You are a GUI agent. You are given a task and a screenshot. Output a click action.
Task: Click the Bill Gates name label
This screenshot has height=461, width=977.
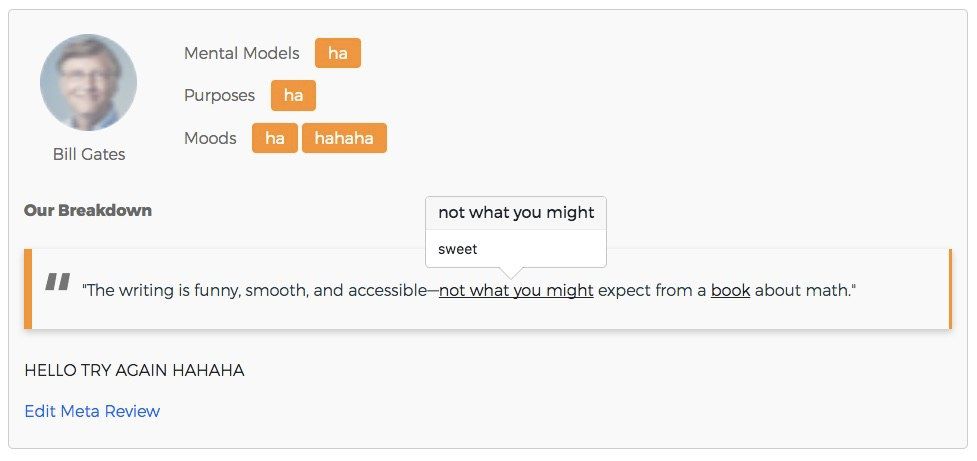click(x=89, y=155)
